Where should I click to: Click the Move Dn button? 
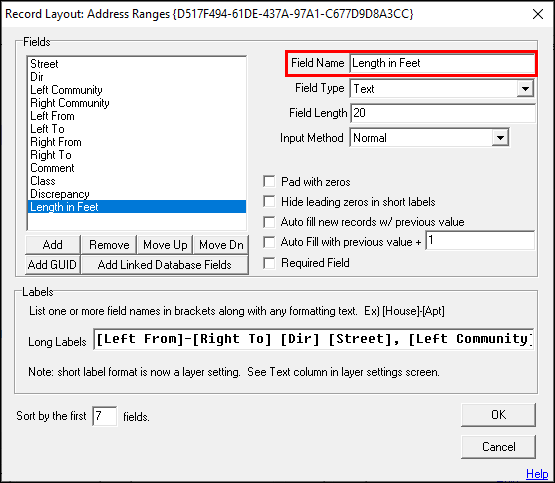point(221,245)
